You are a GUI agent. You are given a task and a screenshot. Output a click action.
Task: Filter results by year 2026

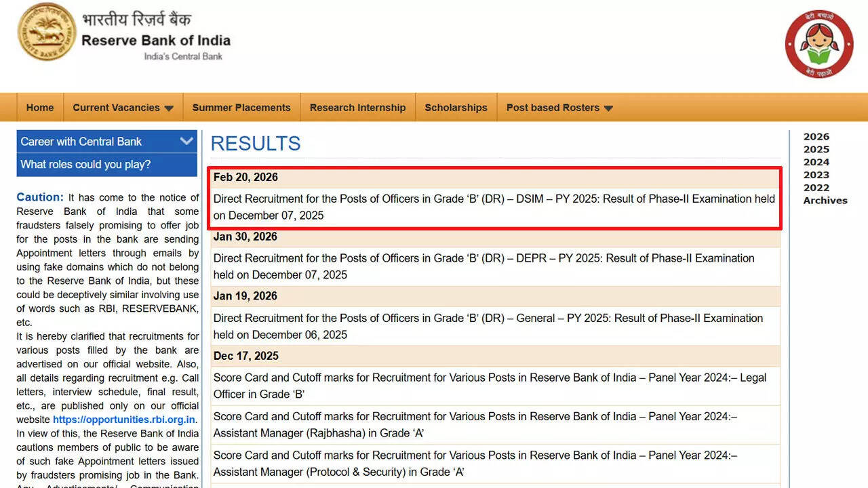(x=816, y=136)
